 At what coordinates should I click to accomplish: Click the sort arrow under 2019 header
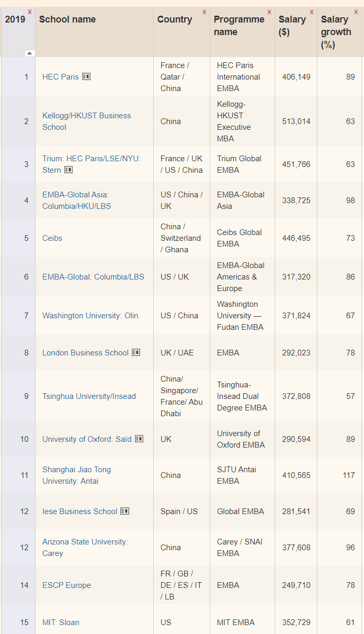29,53
